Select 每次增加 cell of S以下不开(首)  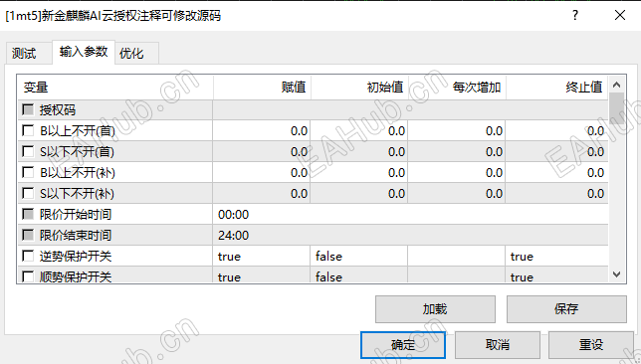(x=457, y=151)
